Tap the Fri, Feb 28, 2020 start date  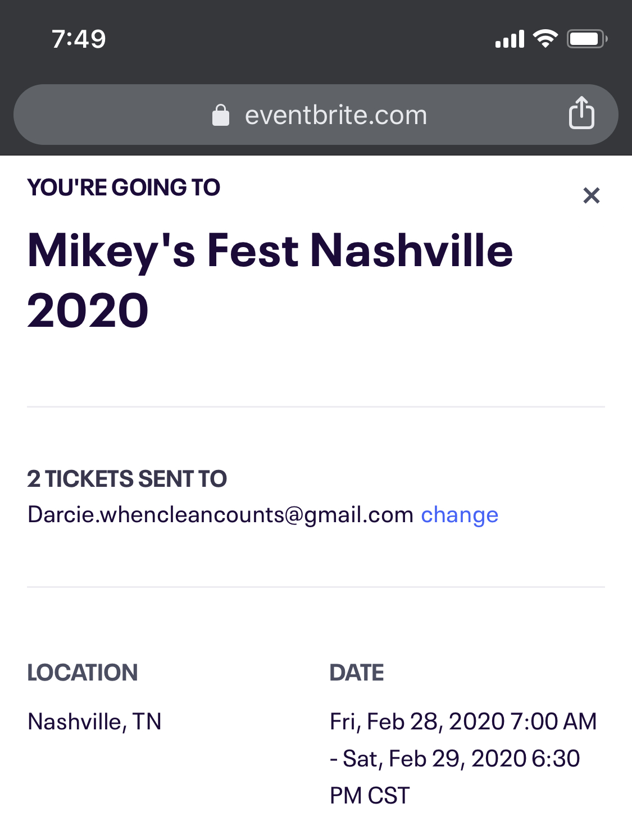(x=417, y=722)
